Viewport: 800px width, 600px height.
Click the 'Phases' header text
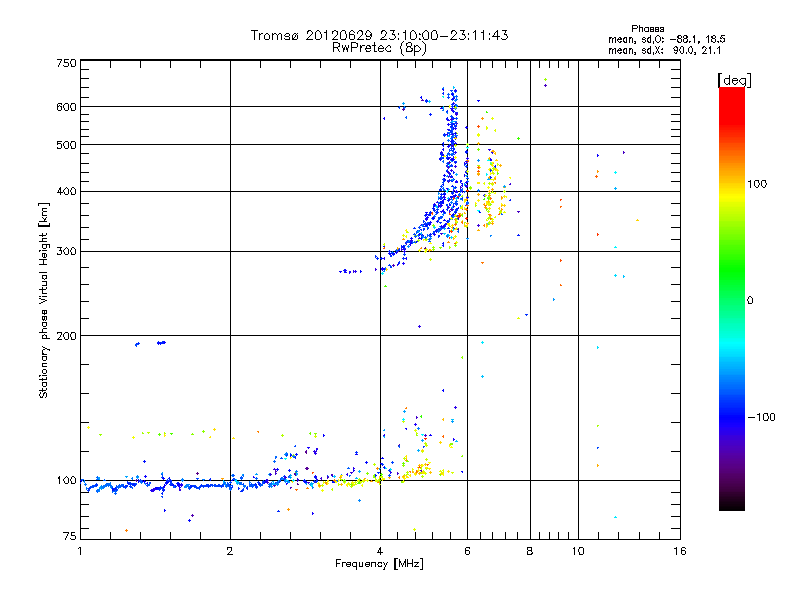click(647, 29)
